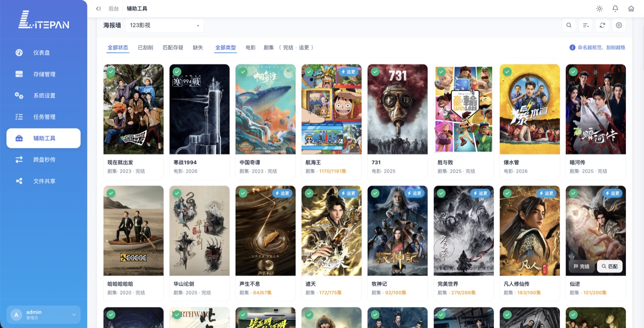This screenshot has width=644, height=328.
Task: Collapse the sidebar with the arrow icon
Action: coord(98,8)
